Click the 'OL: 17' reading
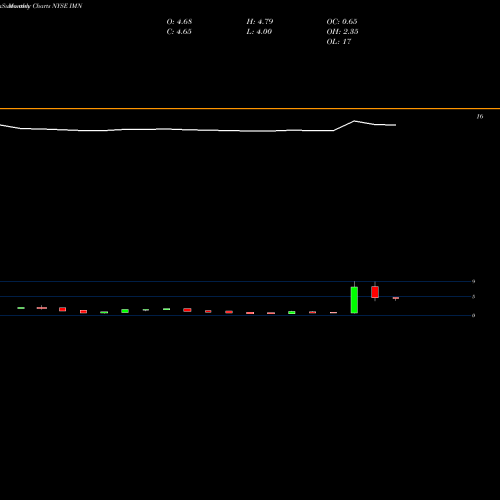 click(339, 42)
